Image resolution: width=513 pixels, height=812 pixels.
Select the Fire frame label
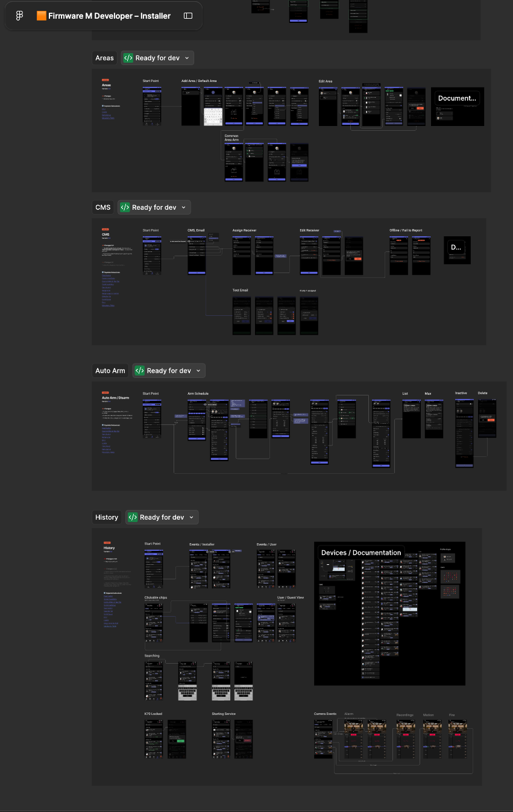pyautogui.click(x=452, y=715)
